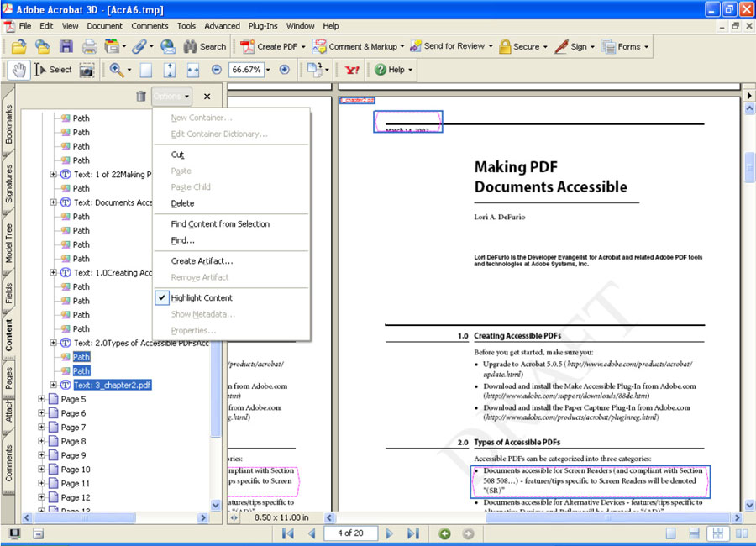
Task: Switch to the Pages side tab
Action: (x=8, y=378)
